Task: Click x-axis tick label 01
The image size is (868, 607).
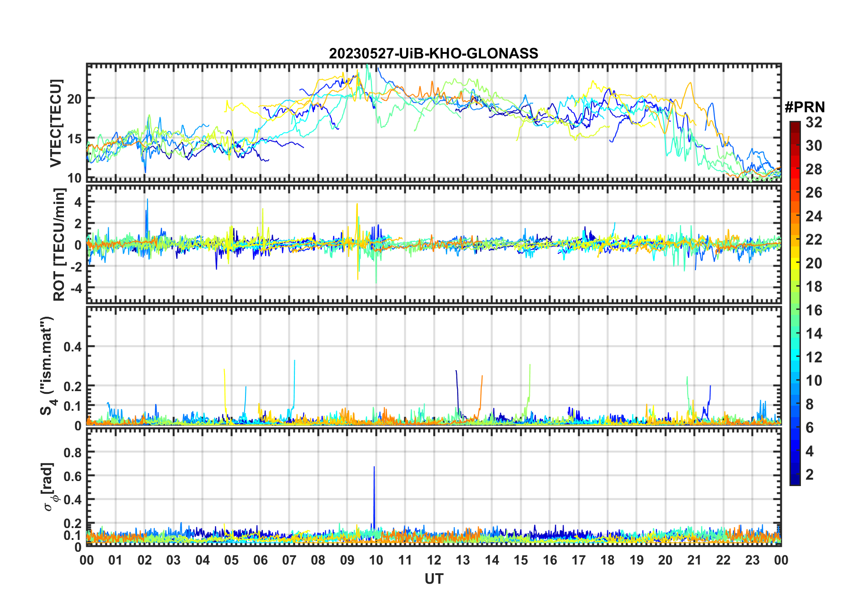Action: 115,560
